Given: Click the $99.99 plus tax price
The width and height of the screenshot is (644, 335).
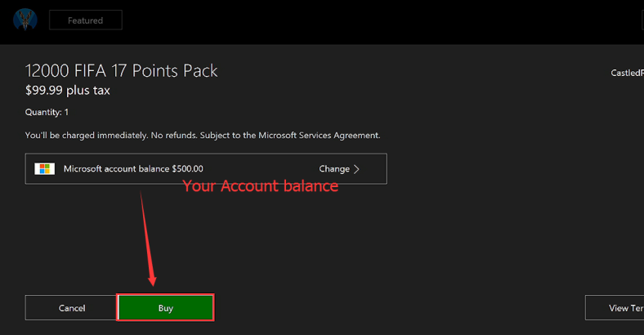Looking at the screenshot, I should pos(67,91).
